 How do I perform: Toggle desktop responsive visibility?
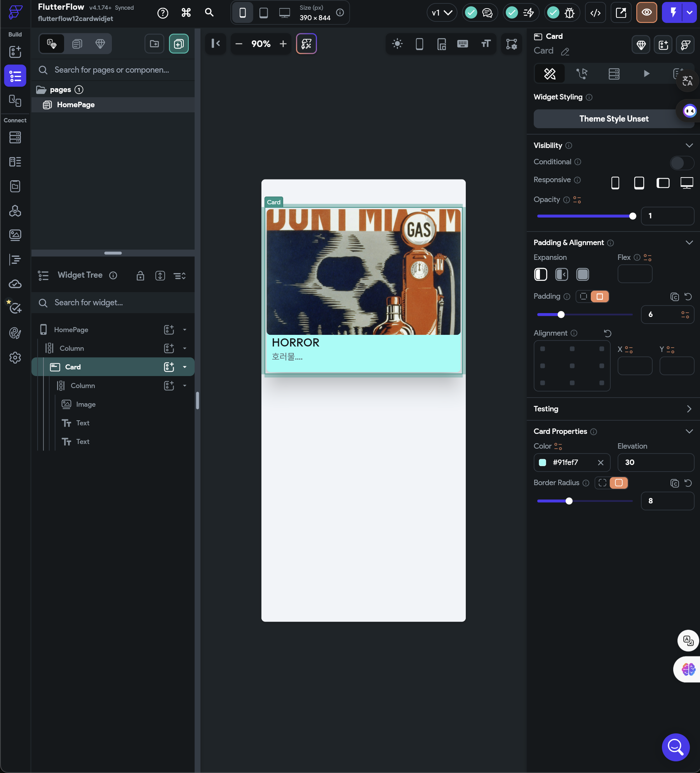pos(687,183)
